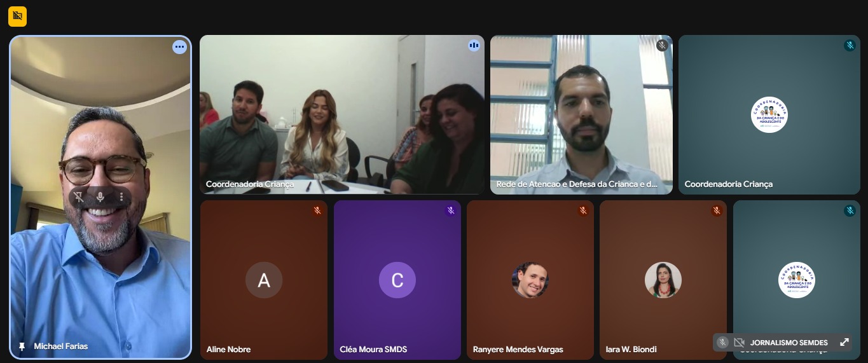Click Ranyere Mendes Vargas's profile photo

point(530,280)
